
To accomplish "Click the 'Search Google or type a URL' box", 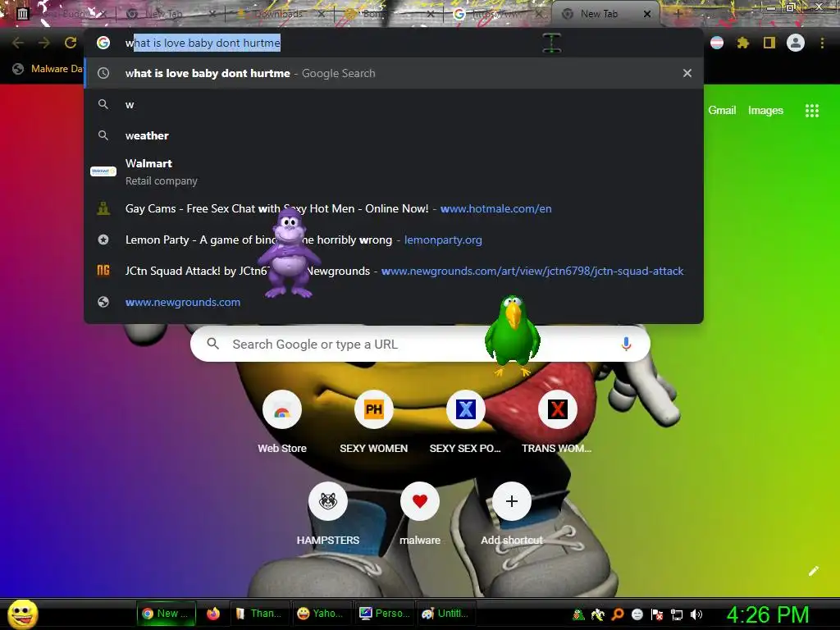I will pos(420,344).
